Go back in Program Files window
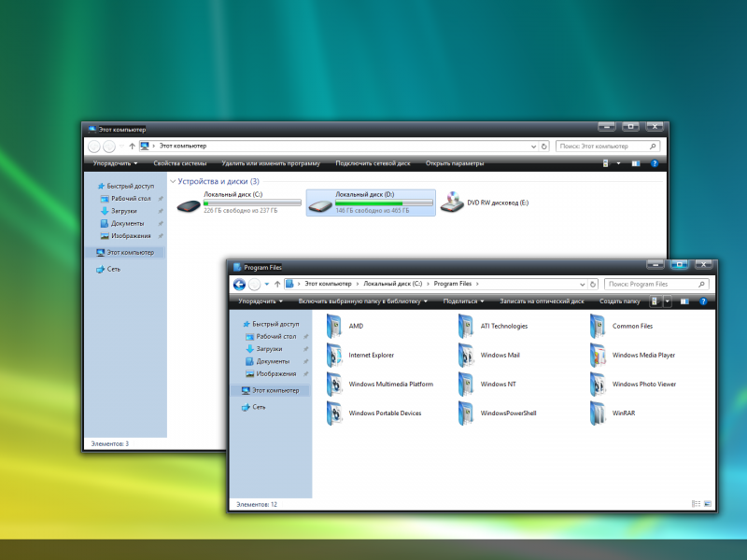Viewport: 747px width, 560px height. coord(239,285)
